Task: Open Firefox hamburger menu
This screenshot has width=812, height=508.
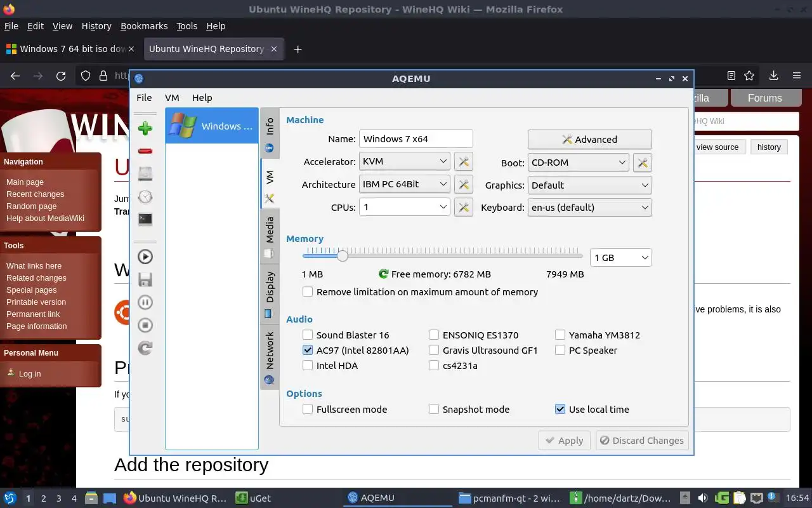Action: click(x=797, y=76)
